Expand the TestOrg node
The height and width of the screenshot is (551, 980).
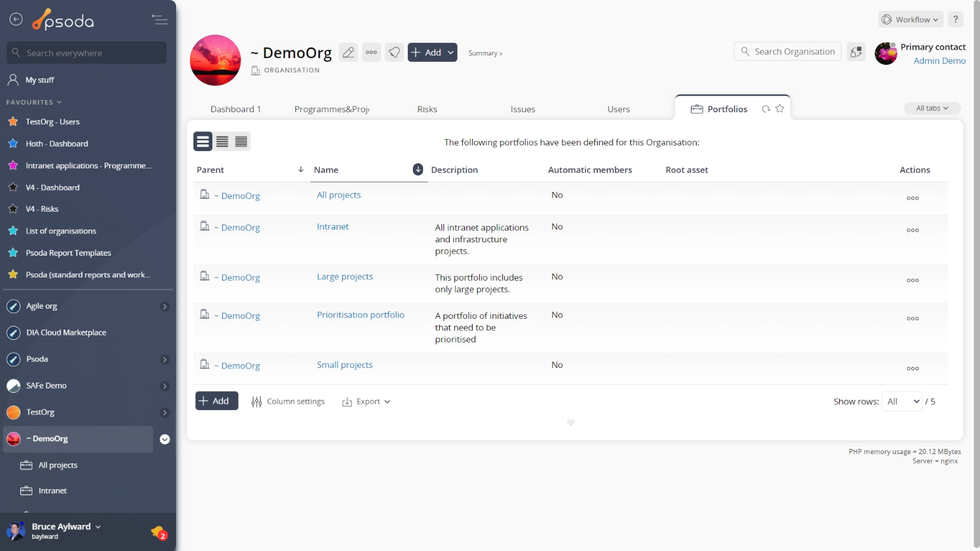pyautogui.click(x=165, y=413)
